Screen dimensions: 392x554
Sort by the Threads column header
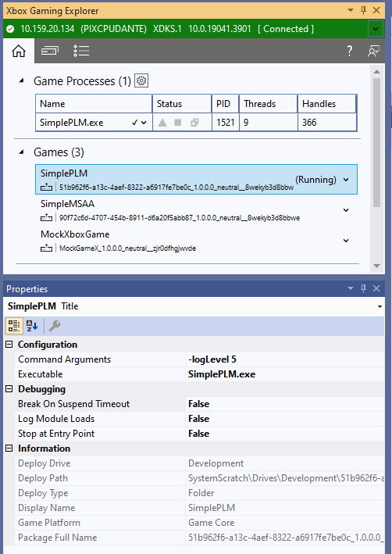tap(269, 104)
